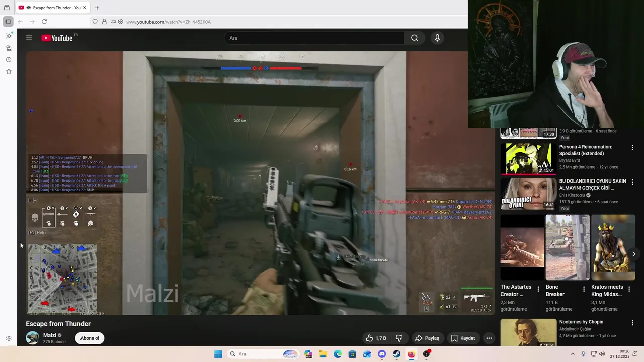
Task: Open OBS Studio from the taskbar
Action: point(426,354)
